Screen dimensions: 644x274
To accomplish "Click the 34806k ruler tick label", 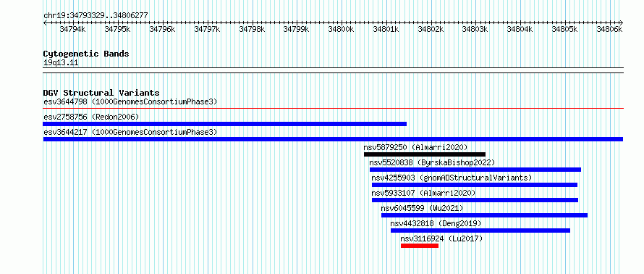I will pos(609,29).
